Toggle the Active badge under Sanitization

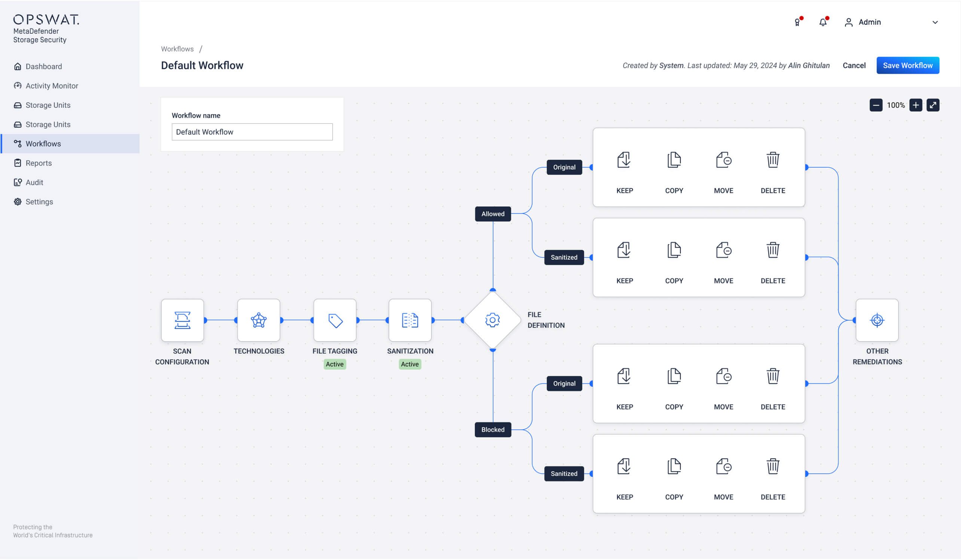point(409,364)
